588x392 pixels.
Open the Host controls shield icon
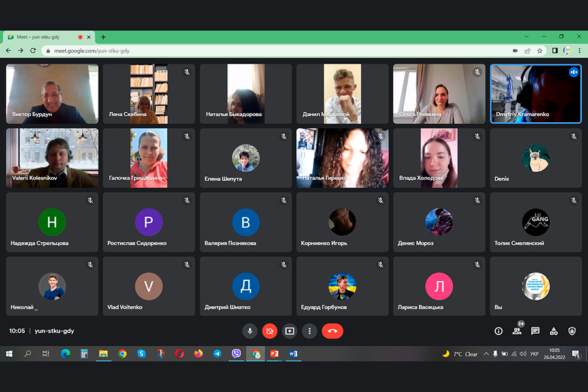[x=572, y=331]
